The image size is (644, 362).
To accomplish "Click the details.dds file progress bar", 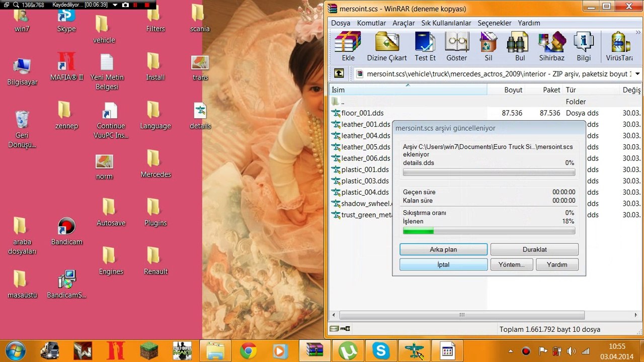I will [x=489, y=172].
